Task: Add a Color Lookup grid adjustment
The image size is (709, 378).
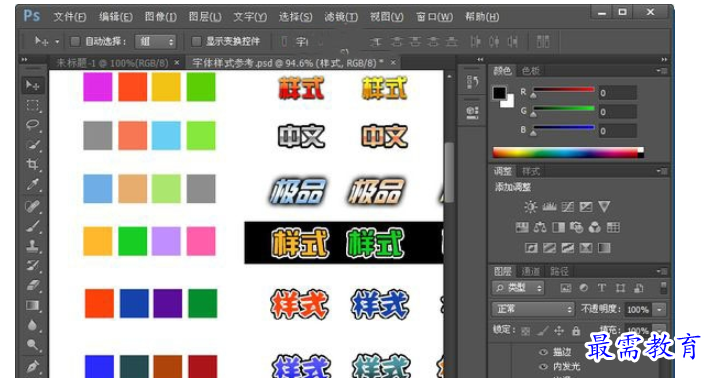Action: click(x=613, y=227)
